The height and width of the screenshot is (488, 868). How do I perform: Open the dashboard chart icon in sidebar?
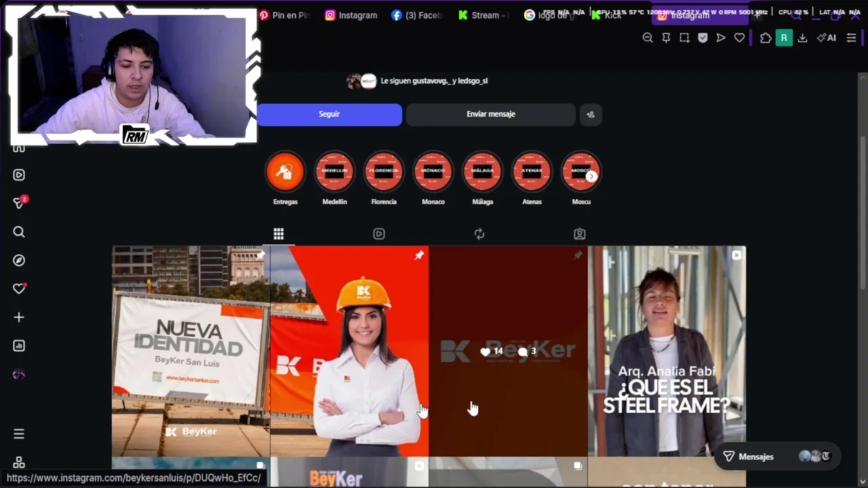tap(19, 346)
